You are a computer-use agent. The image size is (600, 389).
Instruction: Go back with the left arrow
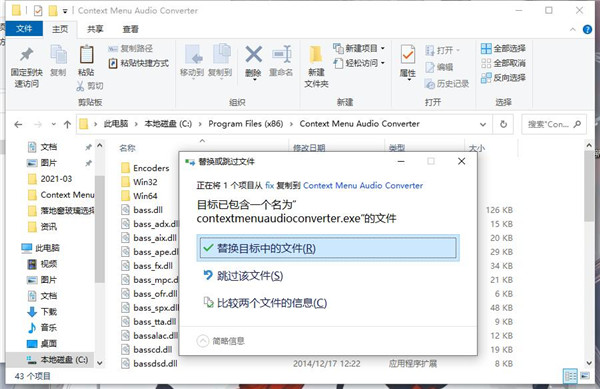(x=18, y=124)
